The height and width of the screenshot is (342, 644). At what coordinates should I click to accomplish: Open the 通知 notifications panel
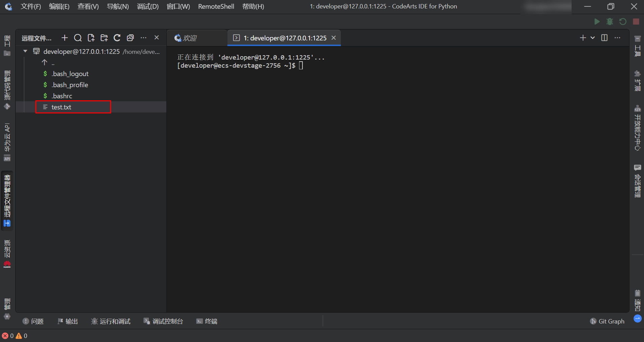pos(637,300)
